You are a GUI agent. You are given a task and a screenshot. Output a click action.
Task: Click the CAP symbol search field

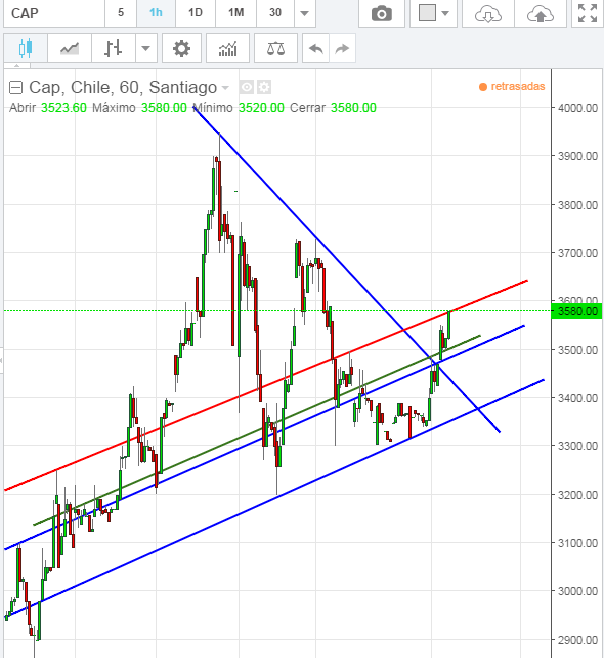pos(54,13)
